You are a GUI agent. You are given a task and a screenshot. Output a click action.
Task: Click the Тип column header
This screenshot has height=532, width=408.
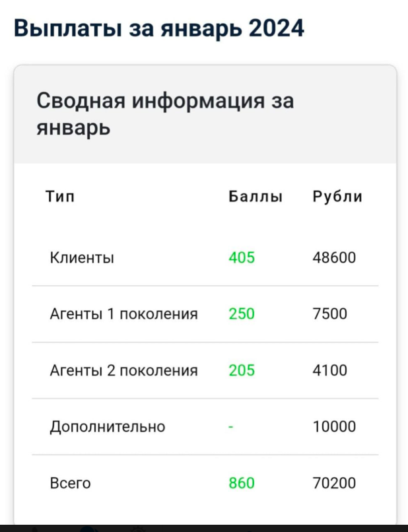point(59,196)
